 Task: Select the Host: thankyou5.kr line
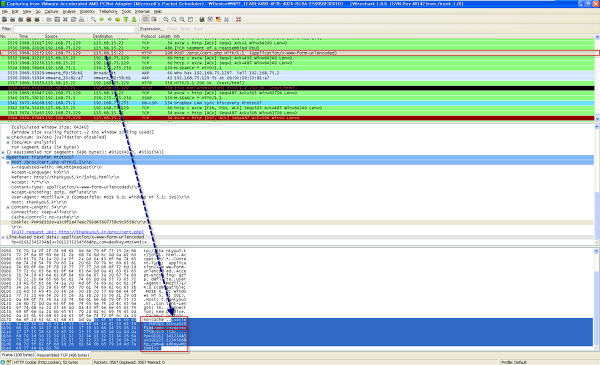click(x=39, y=202)
